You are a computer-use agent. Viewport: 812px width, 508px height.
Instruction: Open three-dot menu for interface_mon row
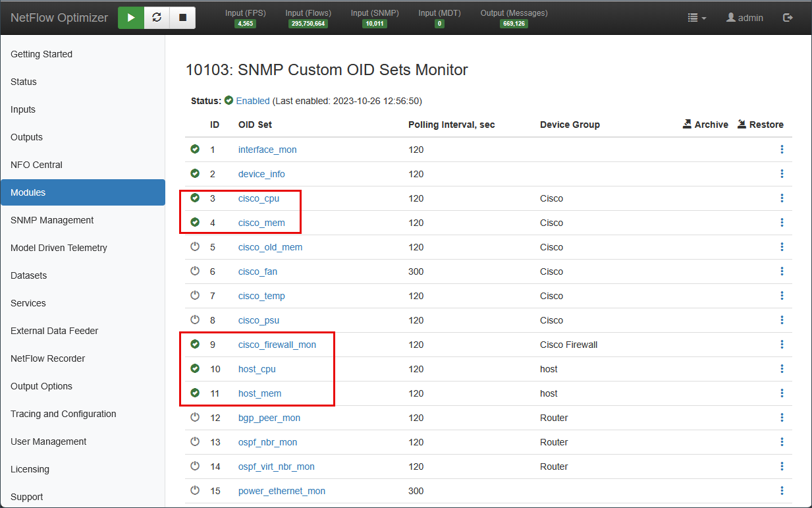[x=782, y=150]
